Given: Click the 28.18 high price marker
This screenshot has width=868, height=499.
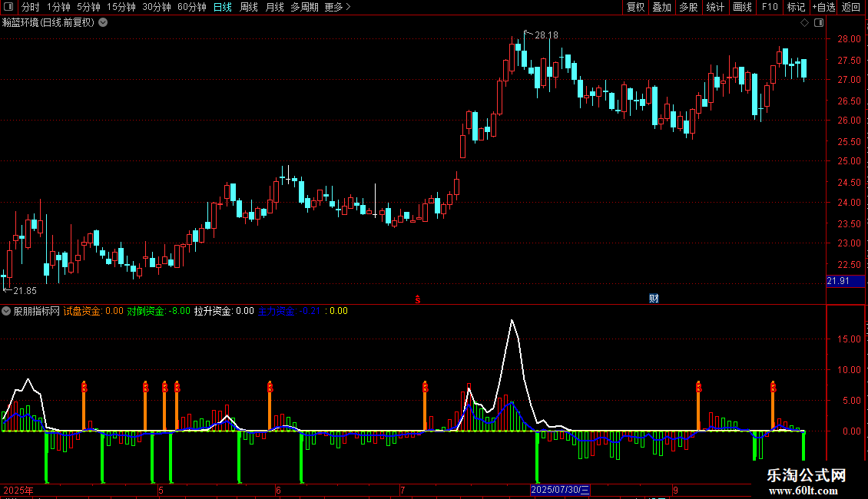Looking at the screenshot, I should tap(546, 35).
